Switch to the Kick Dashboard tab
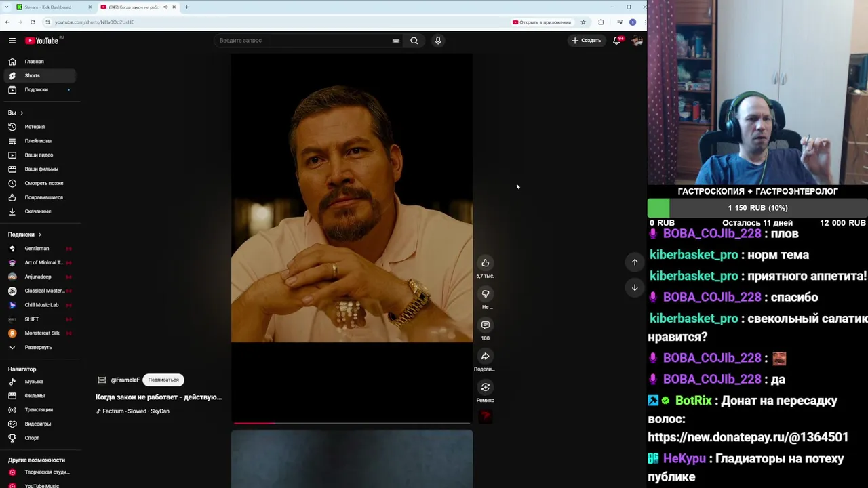The height and width of the screenshot is (488, 868). pyautogui.click(x=53, y=7)
